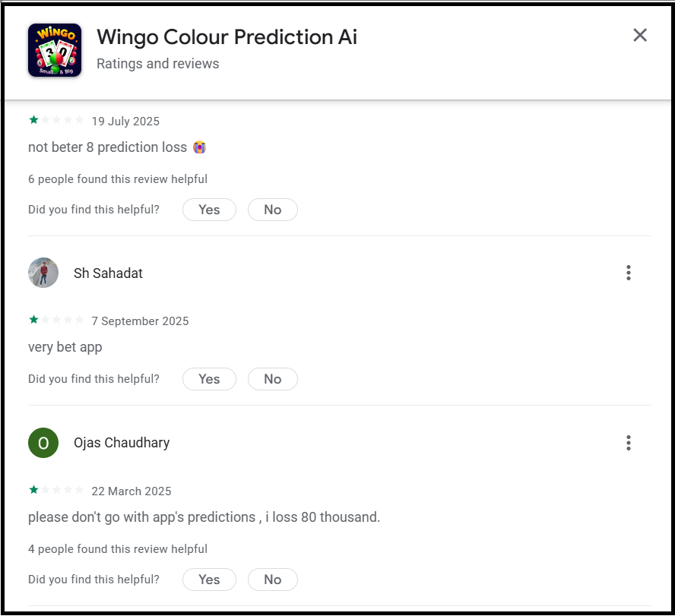The height and width of the screenshot is (616, 675).
Task: Click the Sh Sahadat reviewer name
Action: pyautogui.click(x=108, y=273)
